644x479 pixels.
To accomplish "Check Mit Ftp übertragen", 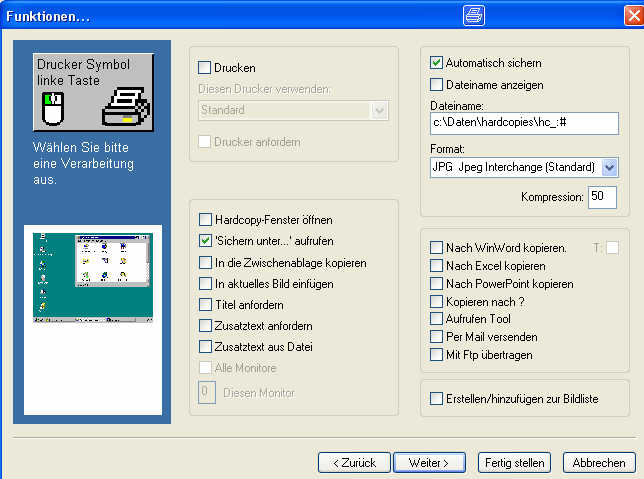I will (436, 355).
